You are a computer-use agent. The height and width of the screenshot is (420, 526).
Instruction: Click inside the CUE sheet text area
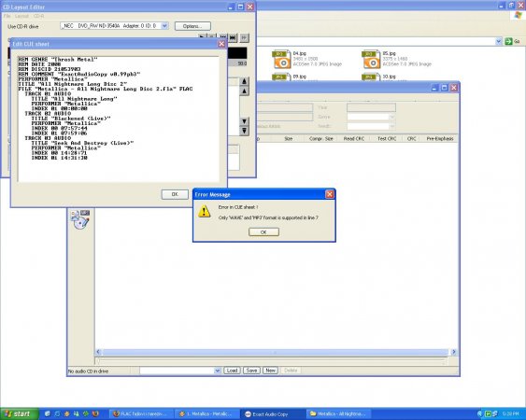(119, 119)
